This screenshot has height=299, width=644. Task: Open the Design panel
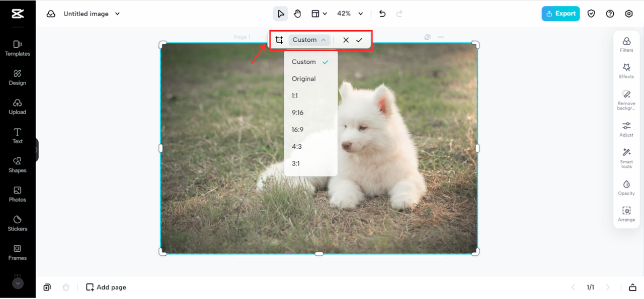click(x=18, y=77)
